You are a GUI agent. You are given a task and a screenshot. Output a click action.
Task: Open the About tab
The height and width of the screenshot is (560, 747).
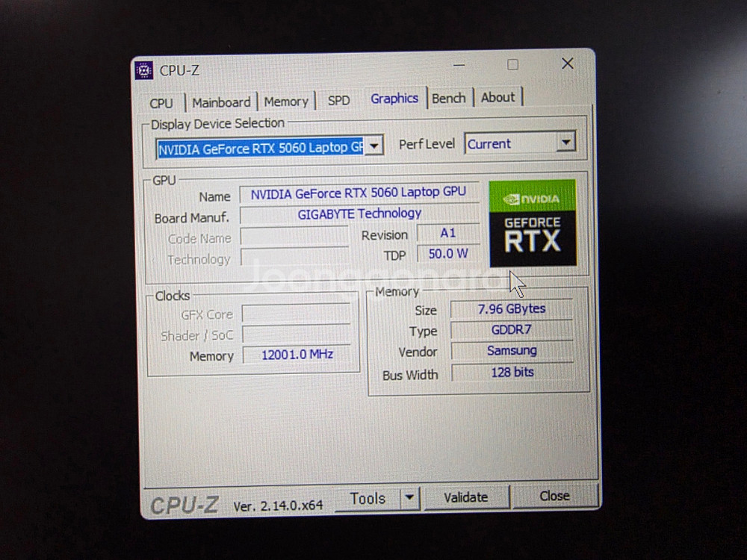[x=498, y=97]
